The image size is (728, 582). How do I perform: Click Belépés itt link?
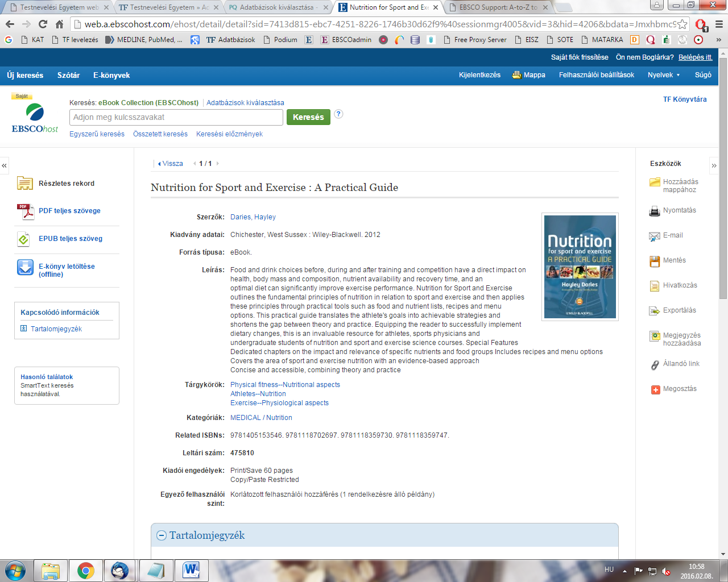pos(696,57)
